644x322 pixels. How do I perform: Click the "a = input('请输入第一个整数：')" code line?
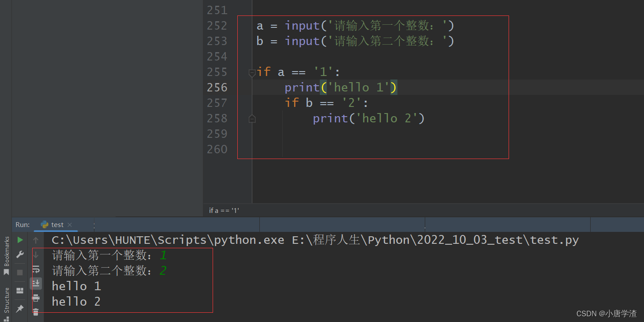tap(355, 26)
